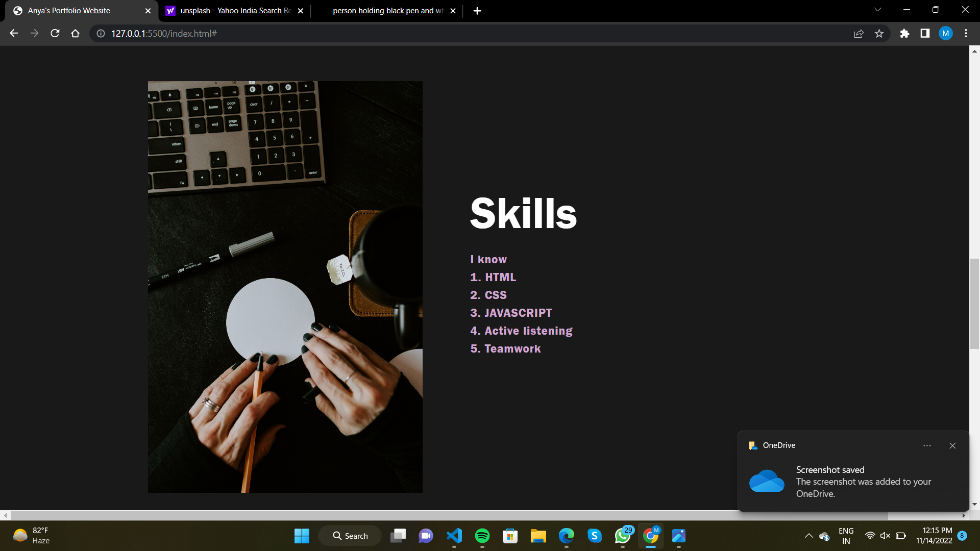Switch to person holding black pen tab
The width and height of the screenshot is (980, 551).
pos(388,11)
